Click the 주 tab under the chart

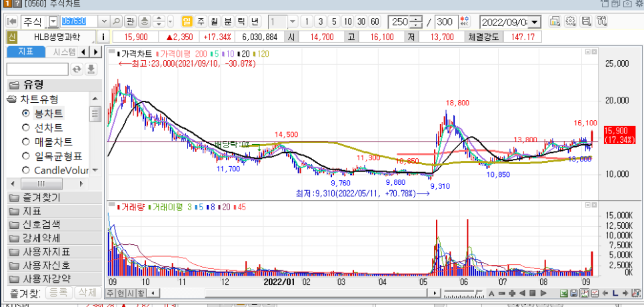click(110, 293)
